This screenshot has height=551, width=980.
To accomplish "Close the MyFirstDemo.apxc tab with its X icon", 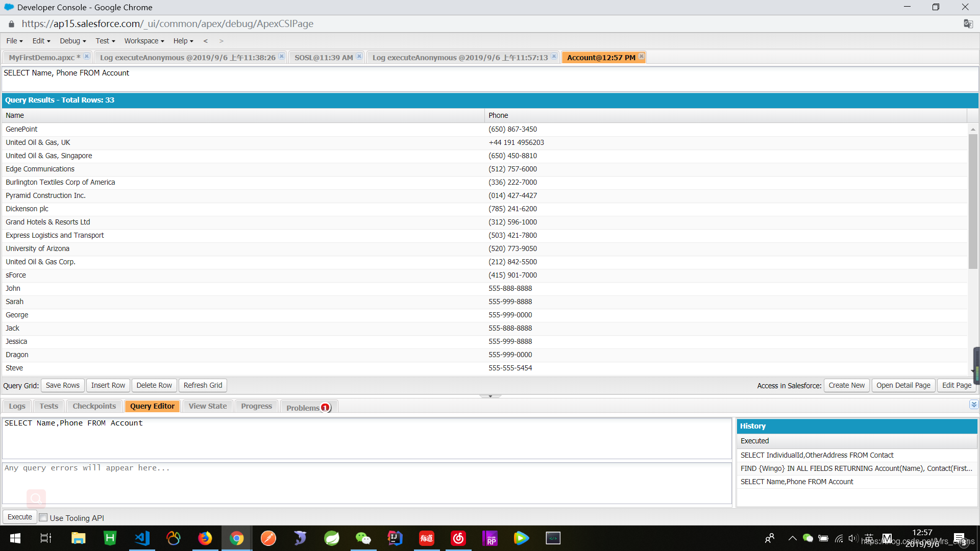I will pos(87,56).
